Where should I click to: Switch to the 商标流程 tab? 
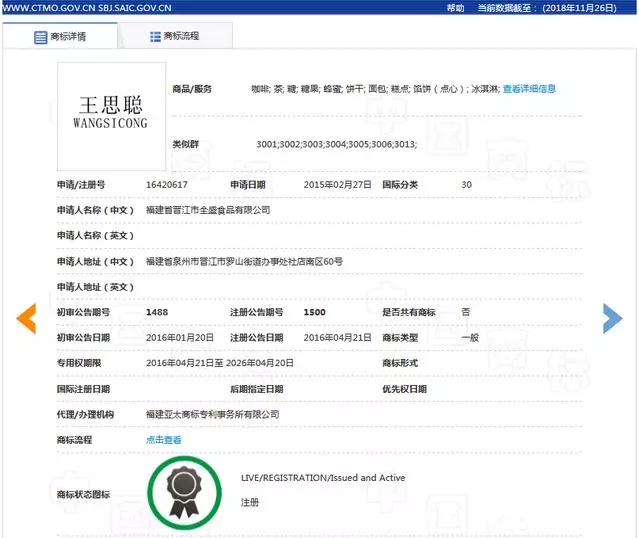pos(176,36)
